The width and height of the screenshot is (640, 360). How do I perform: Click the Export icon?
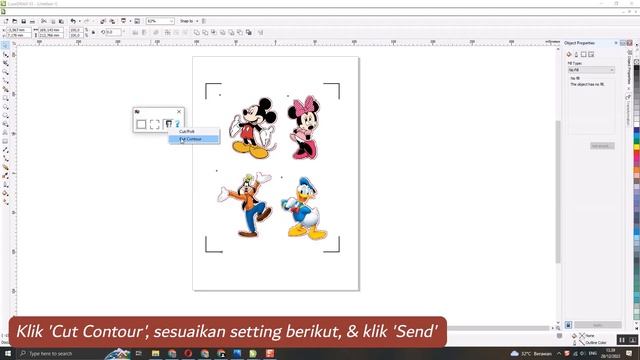coord(112,21)
